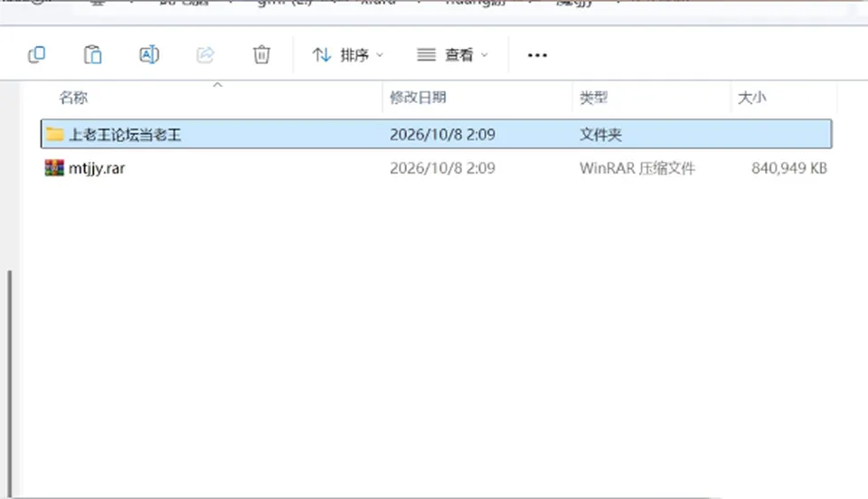Sort by the 类型 column header
Viewport: 868px width, 499px height.
click(x=593, y=98)
